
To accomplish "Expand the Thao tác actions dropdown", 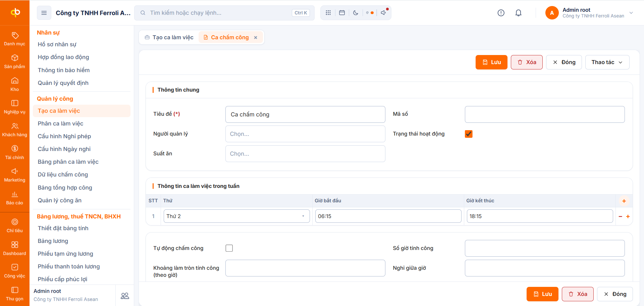I will point(607,62).
